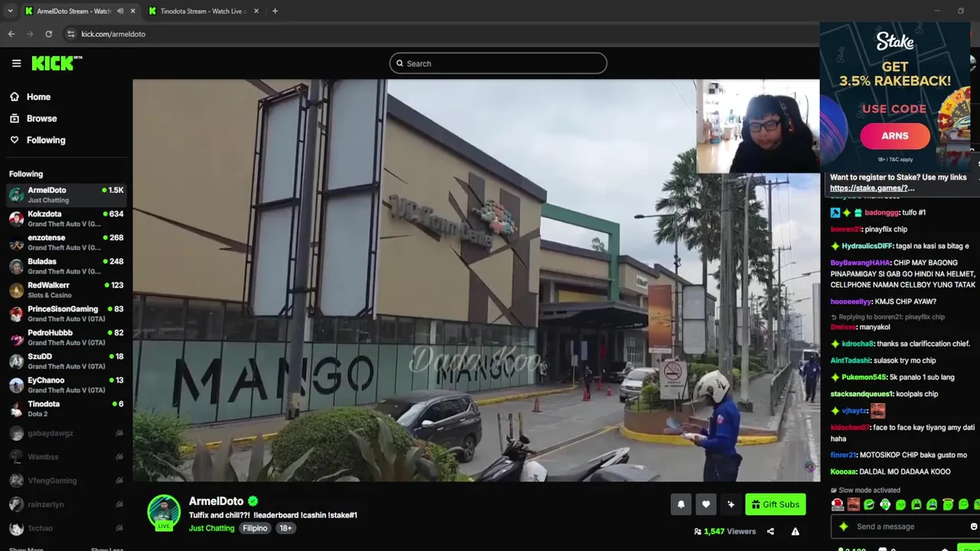Click the Filipino language tag
Viewport: 980px width, 551px height.
click(x=255, y=528)
